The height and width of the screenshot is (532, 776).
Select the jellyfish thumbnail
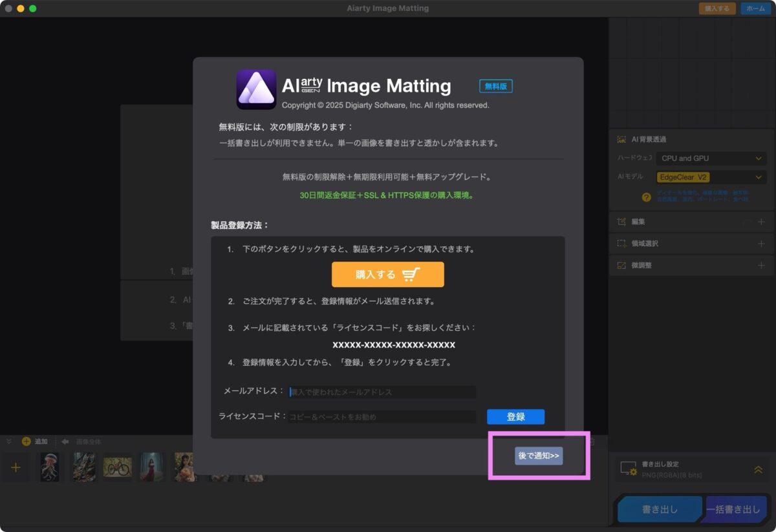[x=50, y=467]
